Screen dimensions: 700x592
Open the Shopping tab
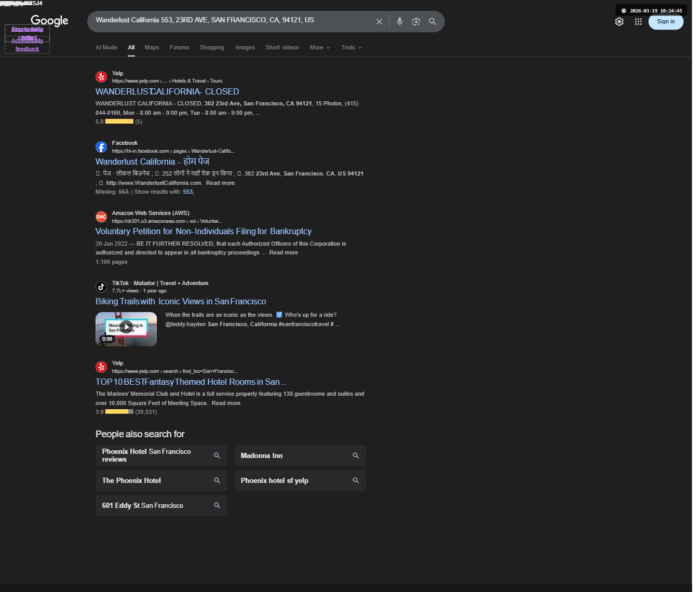[212, 47]
